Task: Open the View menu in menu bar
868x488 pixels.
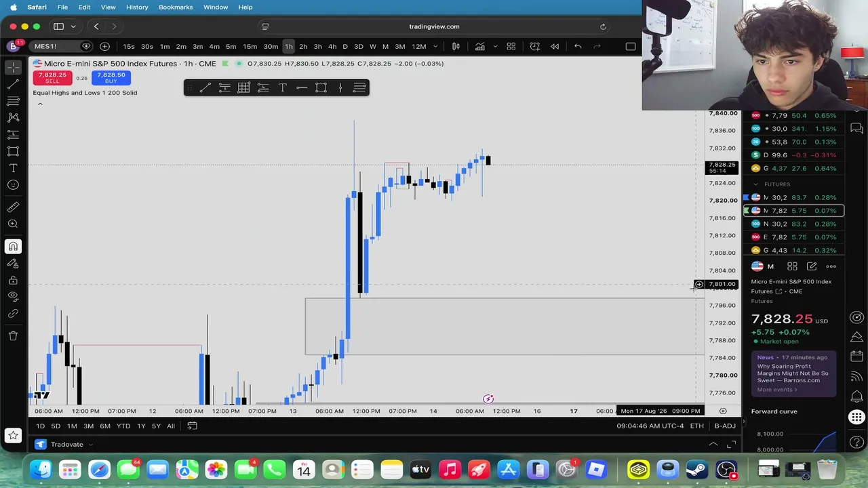Action: point(108,7)
